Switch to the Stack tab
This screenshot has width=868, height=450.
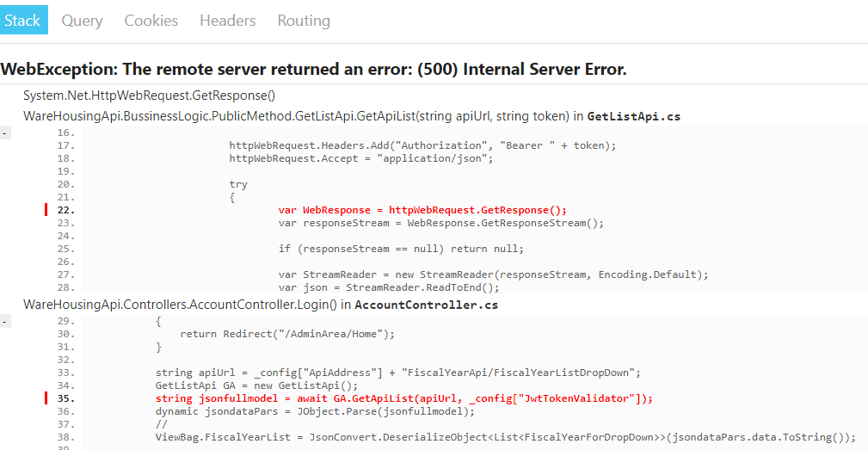coord(23,20)
